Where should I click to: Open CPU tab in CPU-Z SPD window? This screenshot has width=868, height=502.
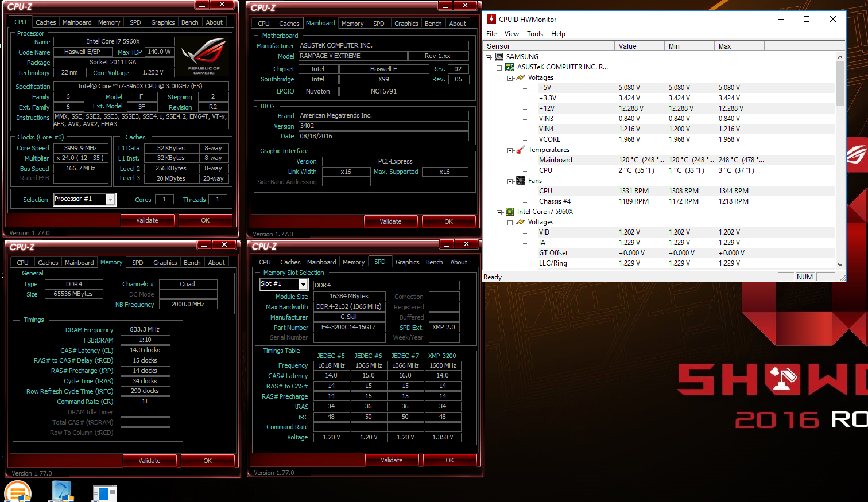pyautogui.click(x=265, y=262)
